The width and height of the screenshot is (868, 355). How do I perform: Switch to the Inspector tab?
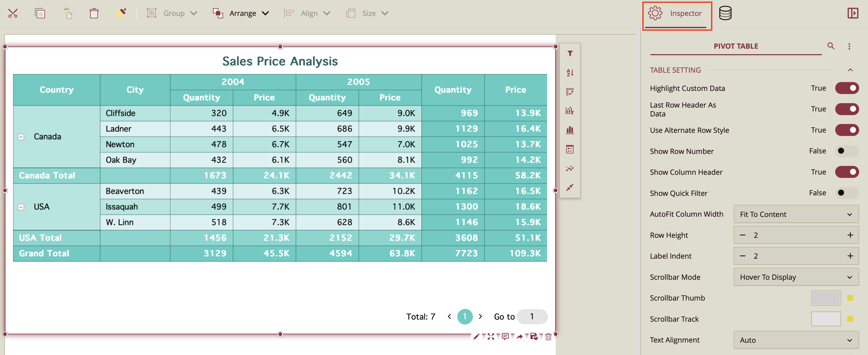click(677, 14)
